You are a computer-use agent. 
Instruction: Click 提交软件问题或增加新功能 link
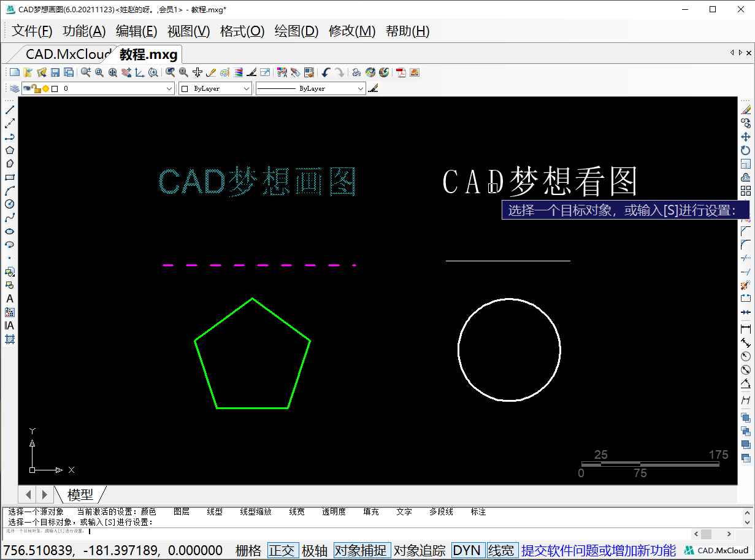[598, 550]
